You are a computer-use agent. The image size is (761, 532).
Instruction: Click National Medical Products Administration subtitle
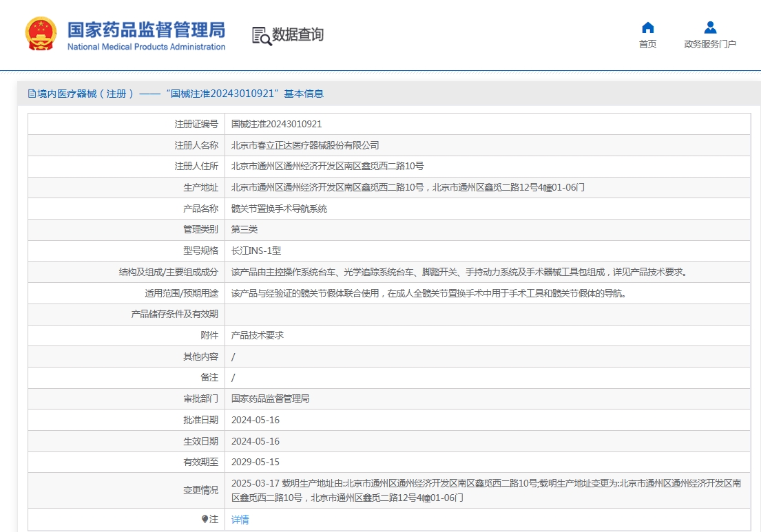(146, 47)
